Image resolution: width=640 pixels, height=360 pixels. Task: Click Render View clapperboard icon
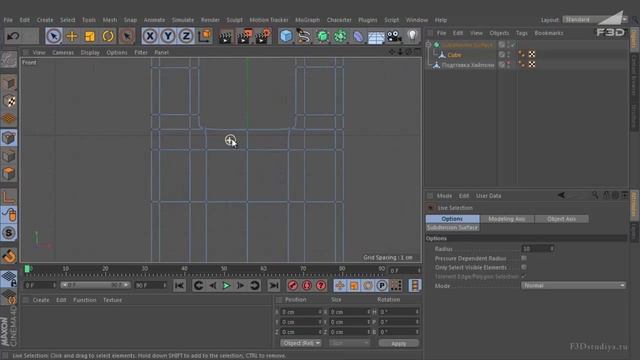[225, 36]
